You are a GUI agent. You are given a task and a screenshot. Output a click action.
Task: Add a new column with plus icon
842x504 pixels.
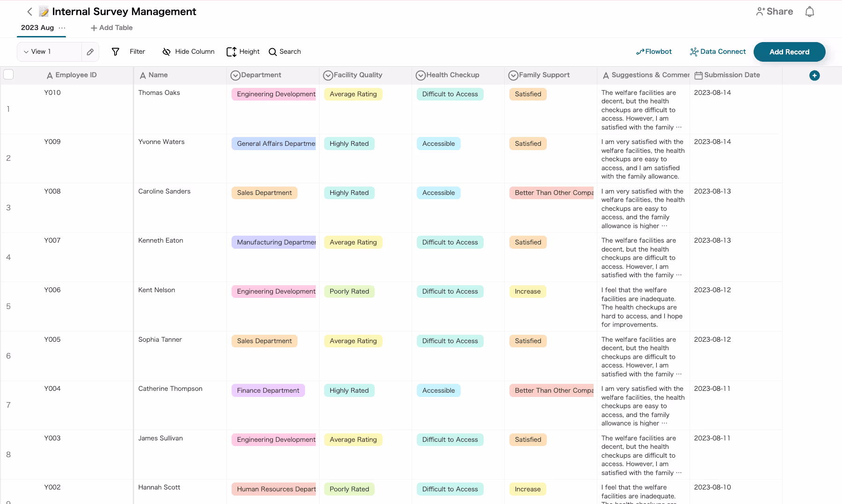point(814,75)
